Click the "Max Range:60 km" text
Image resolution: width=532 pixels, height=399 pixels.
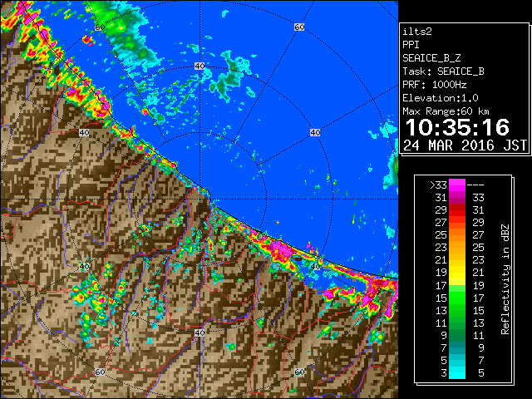[446, 111]
